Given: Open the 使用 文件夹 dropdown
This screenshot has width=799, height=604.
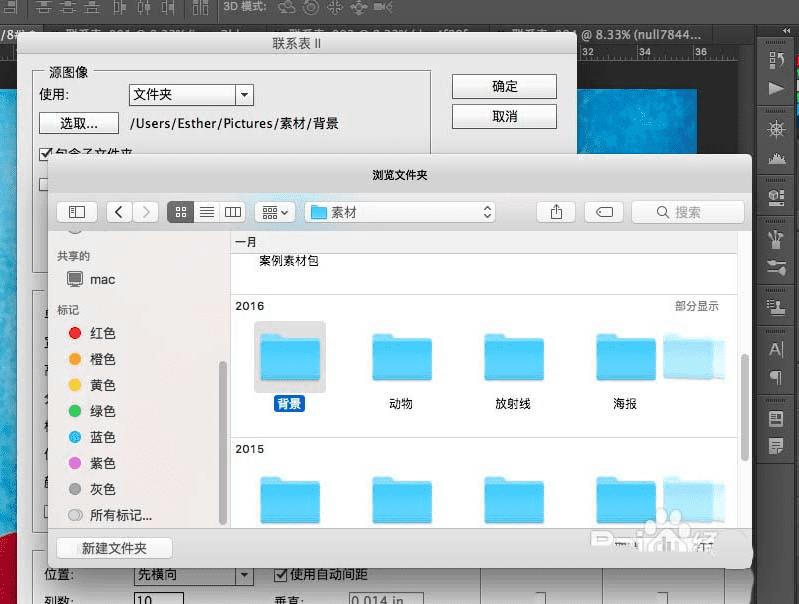Looking at the screenshot, I should tap(192, 95).
